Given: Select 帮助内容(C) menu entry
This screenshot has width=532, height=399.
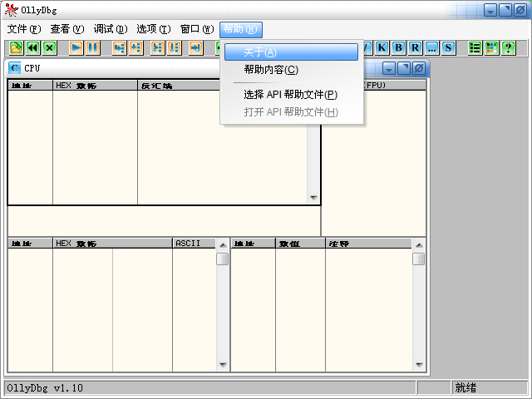Looking at the screenshot, I should tap(292, 70).
